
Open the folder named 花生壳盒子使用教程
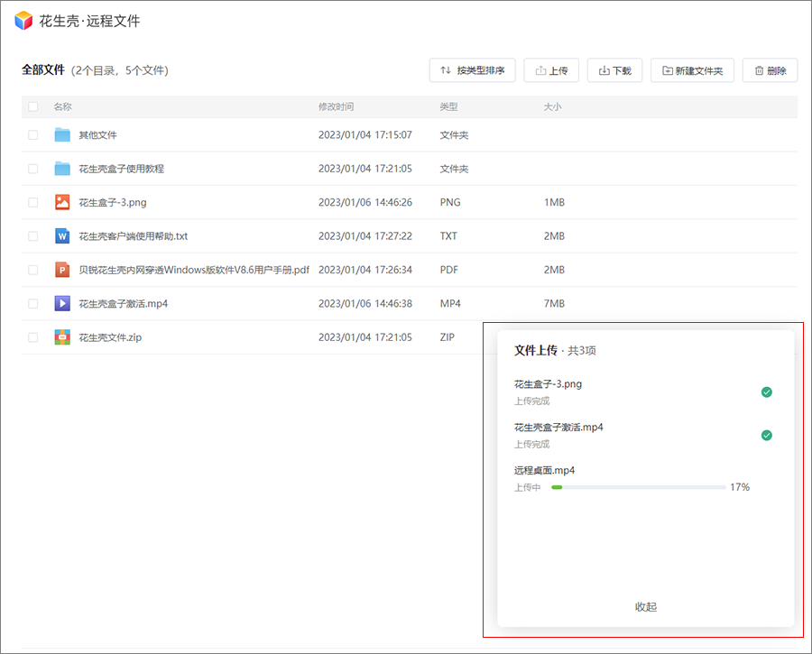(121, 169)
